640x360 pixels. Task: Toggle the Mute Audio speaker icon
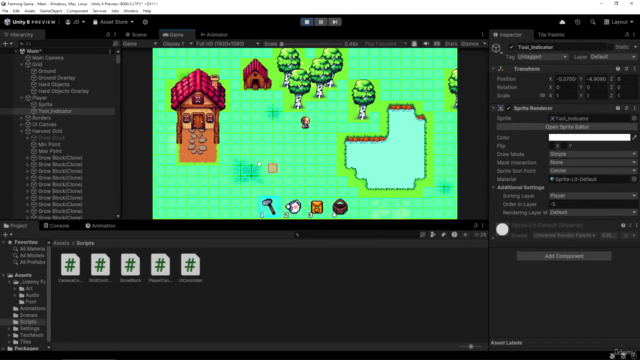point(426,44)
